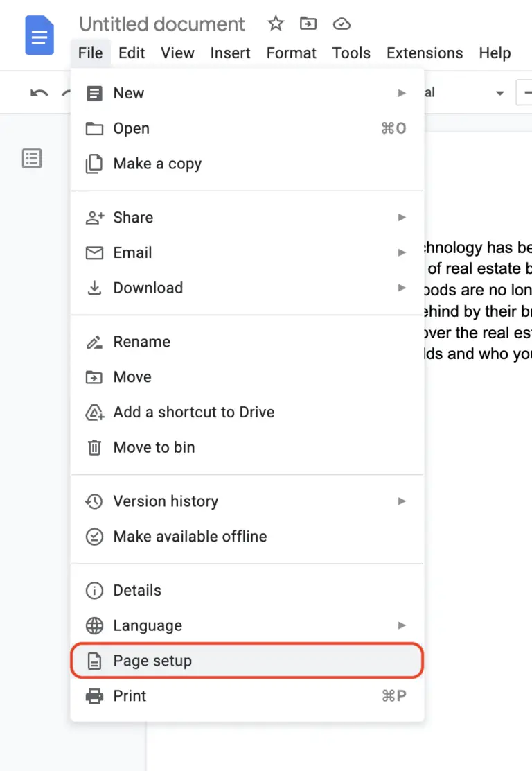
Task: Click the Untitled document title field
Action: click(162, 23)
